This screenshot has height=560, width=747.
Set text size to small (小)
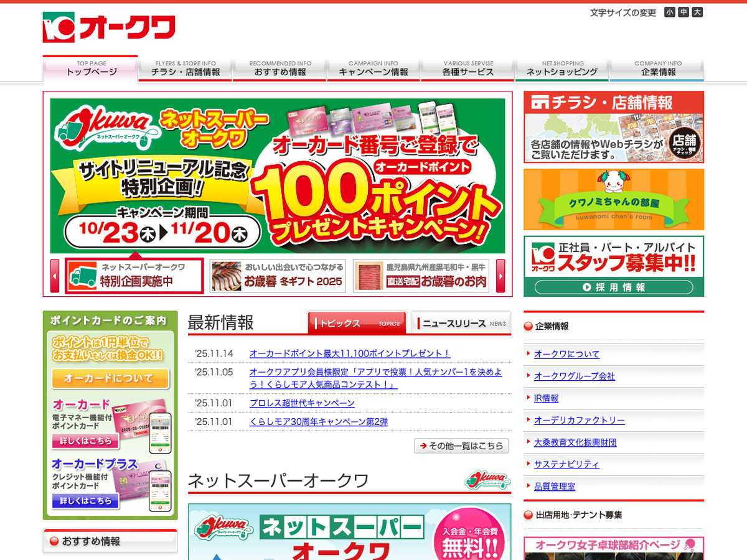[x=669, y=12]
